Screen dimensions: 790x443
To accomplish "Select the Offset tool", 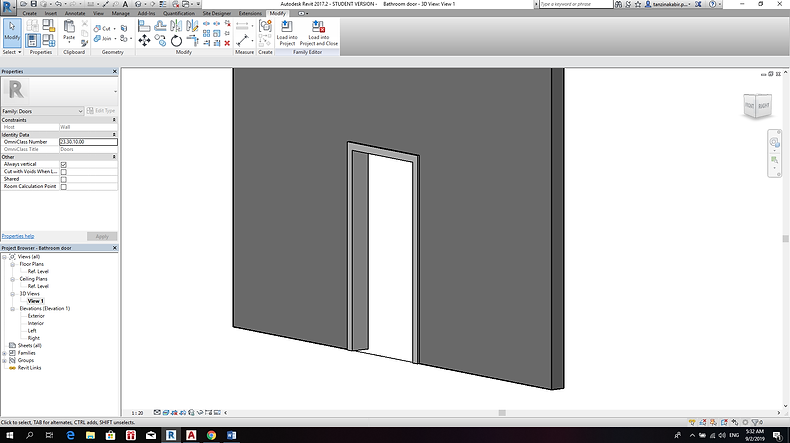I will pyautogui.click(x=160, y=25).
